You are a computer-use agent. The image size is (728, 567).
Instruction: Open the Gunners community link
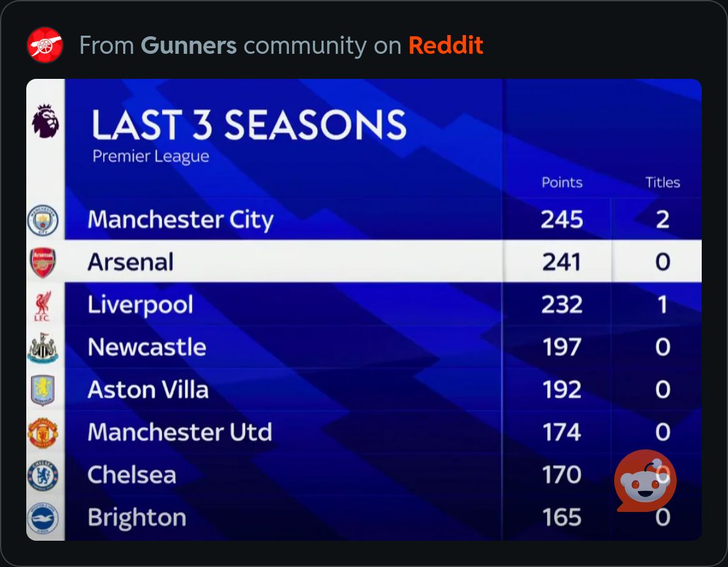click(x=188, y=46)
